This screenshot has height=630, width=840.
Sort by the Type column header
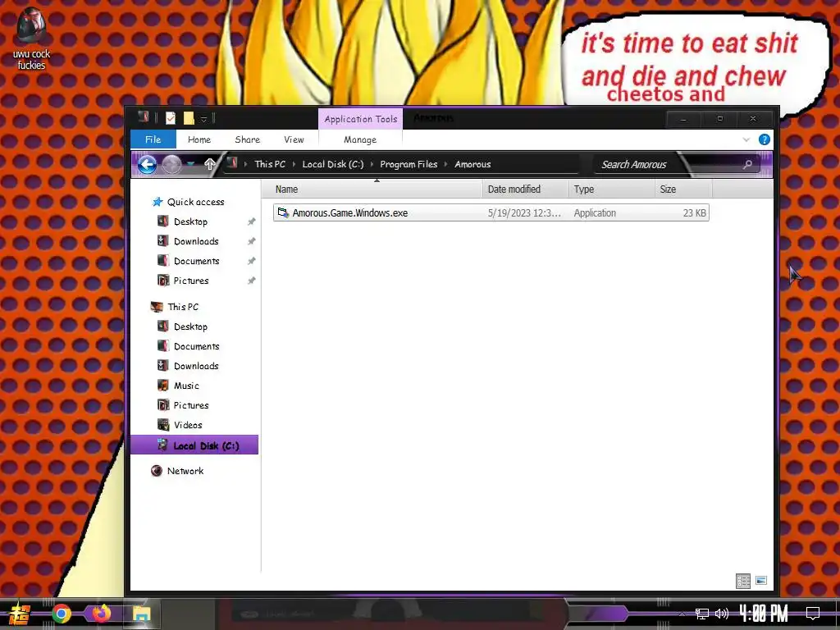pos(611,189)
